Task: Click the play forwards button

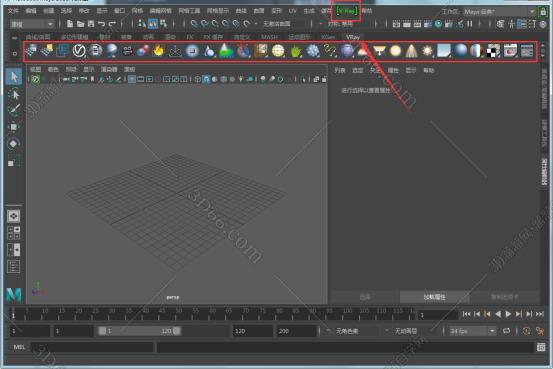Action: [x=508, y=314]
